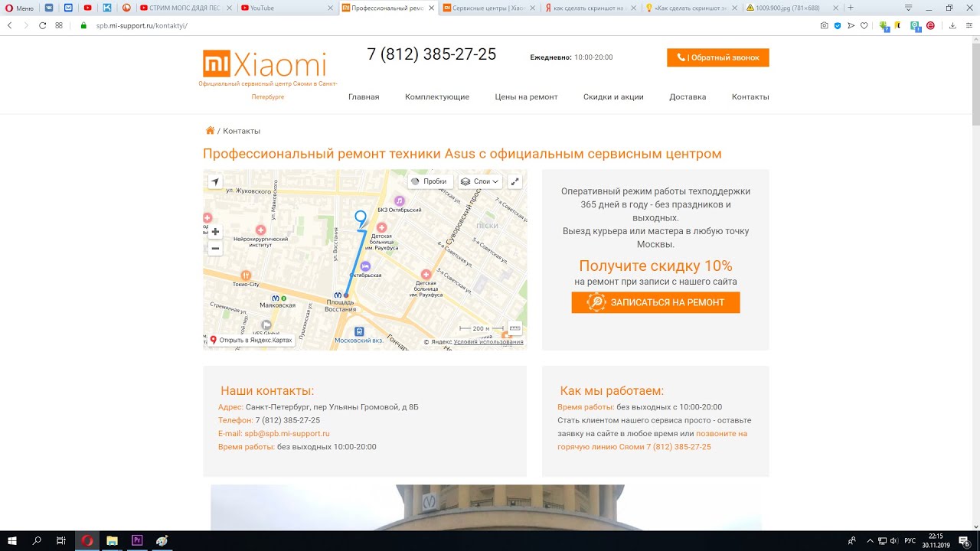Screen dimensions: 980x551
Task: Open the Opera Меню button
Action: click(x=19, y=8)
